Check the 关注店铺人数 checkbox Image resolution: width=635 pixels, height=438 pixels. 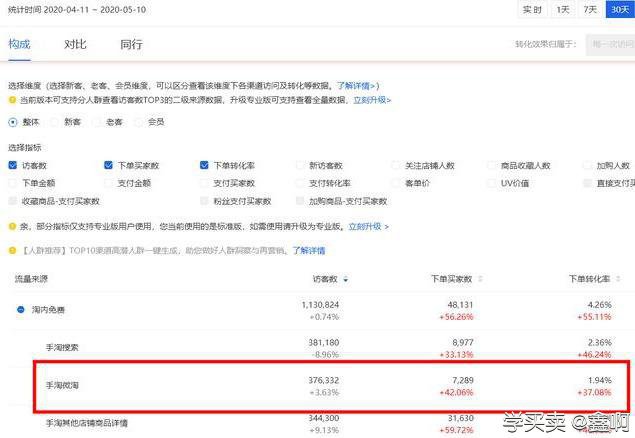[x=396, y=165]
